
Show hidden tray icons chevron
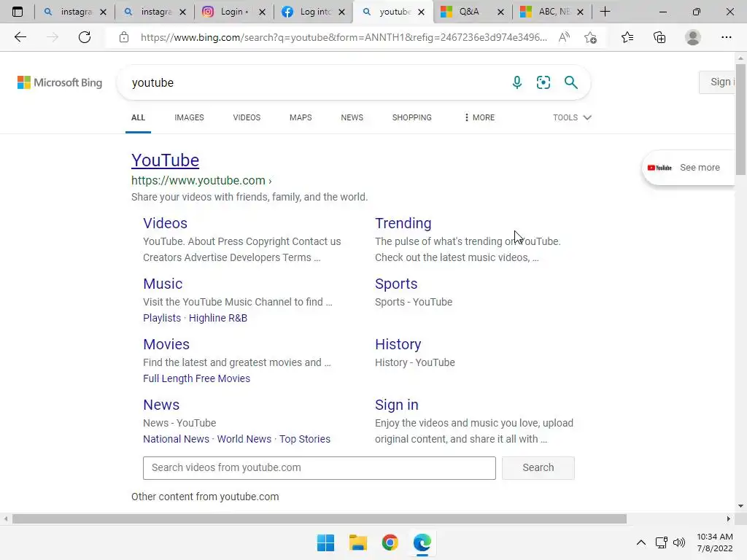tap(641, 542)
